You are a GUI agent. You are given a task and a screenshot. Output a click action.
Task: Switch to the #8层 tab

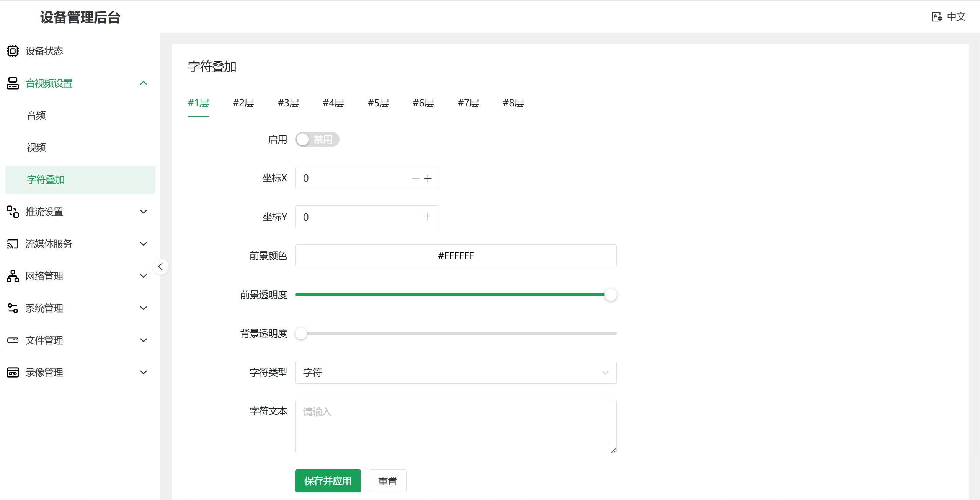[x=513, y=103]
